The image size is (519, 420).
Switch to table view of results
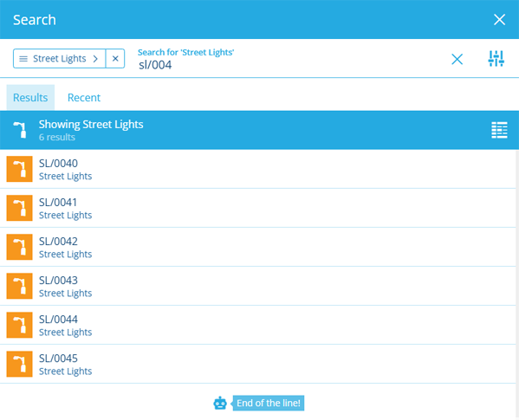click(x=499, y=130)
